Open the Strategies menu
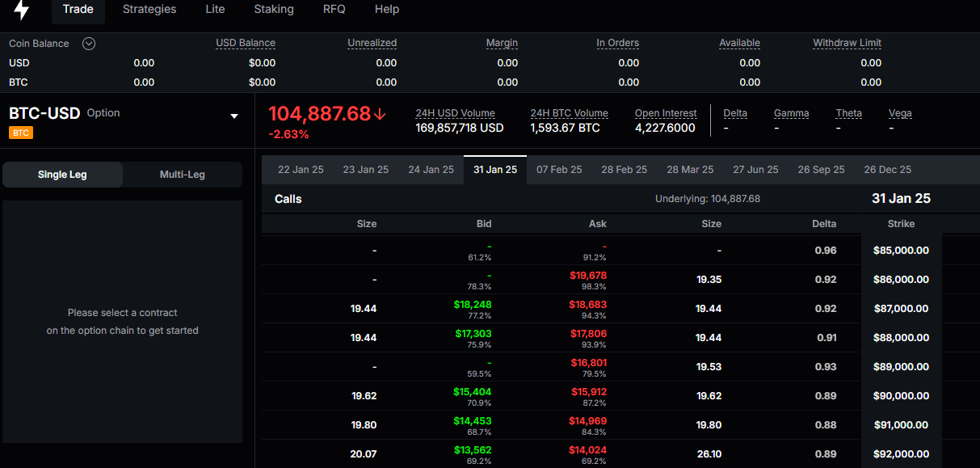Screen dimensions: 980x468 coord(149,10)
